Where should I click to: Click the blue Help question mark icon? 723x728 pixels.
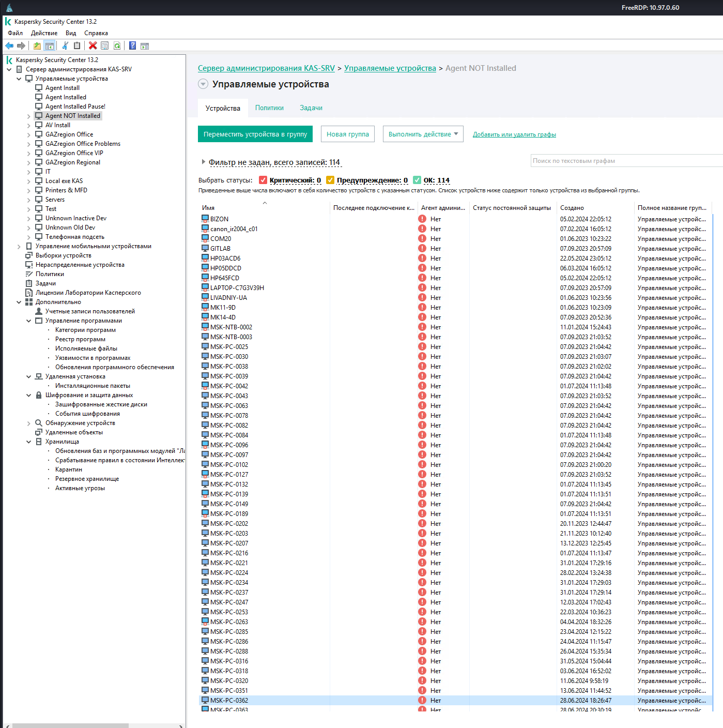pyautogui.click(x=133, y=45)
